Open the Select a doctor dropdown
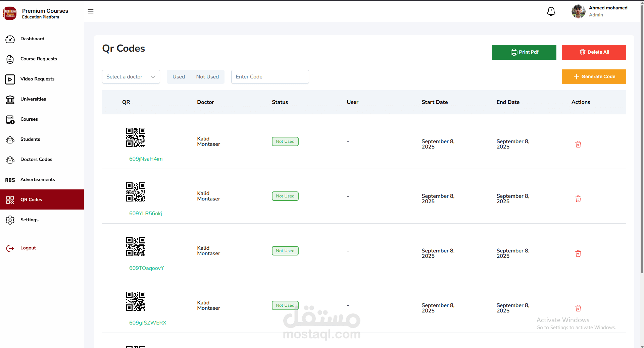Screen dimensions: 644x348 point(131,77)
